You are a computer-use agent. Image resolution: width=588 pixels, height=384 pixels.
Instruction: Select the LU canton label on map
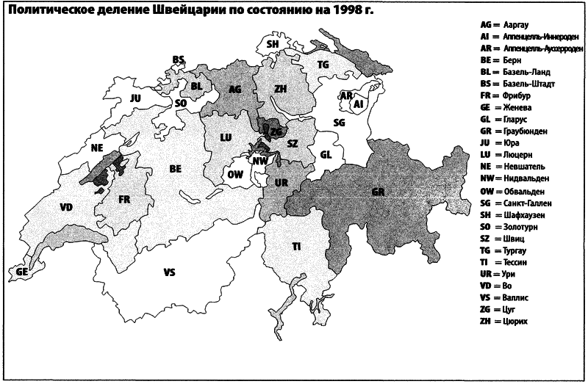click(226, 137)
